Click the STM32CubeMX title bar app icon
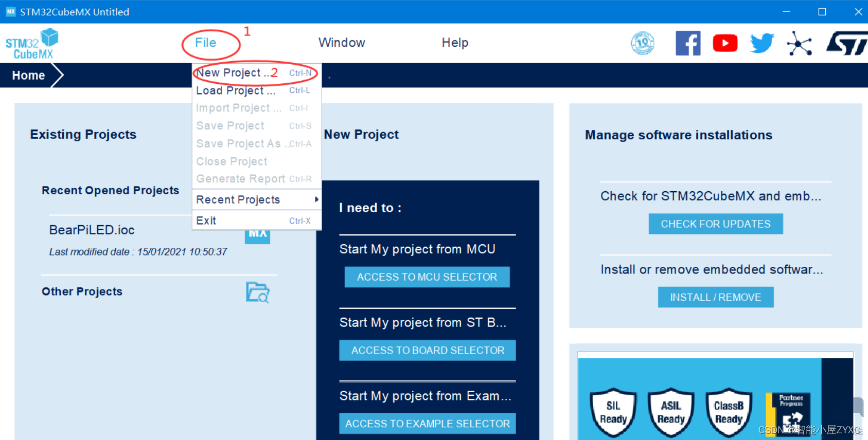The image size is (868, 440). pyautogui.click(x=10, y=11)
